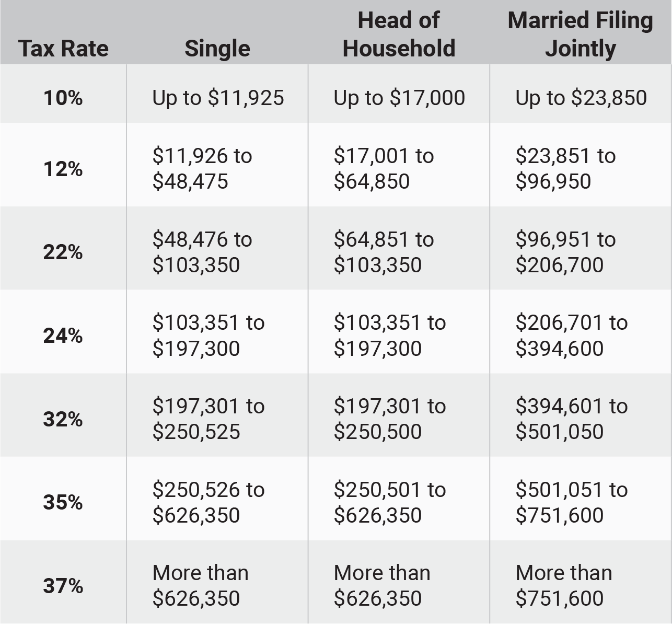Viewport: 672px width, 624px height.
Task: Select the "$501,051 to $751,600" cell
Action: (571, 502)
